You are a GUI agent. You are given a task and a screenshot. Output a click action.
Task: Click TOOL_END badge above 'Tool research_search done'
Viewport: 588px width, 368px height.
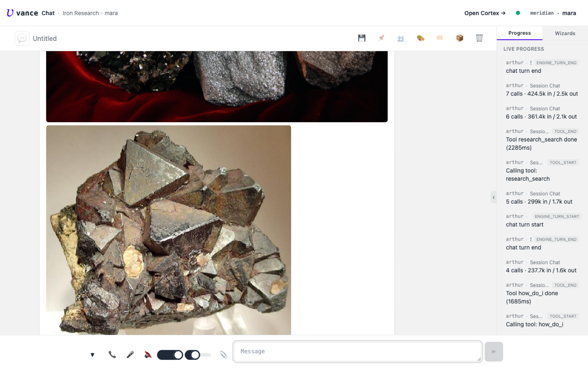click(x=565, y=131)
